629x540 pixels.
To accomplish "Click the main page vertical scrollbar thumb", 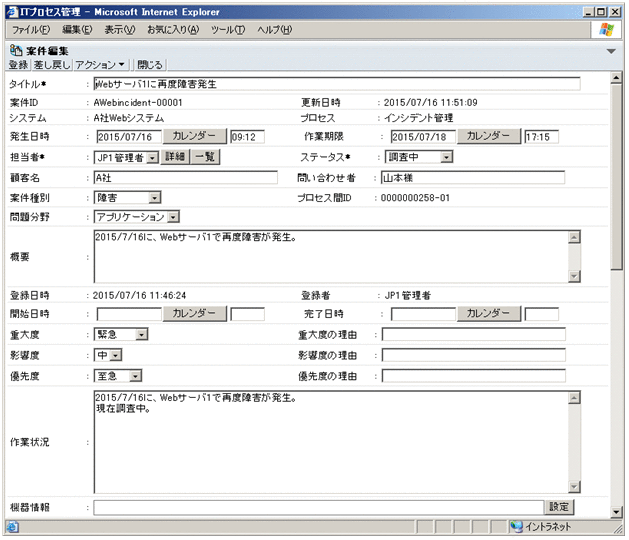I will point(616,177).
